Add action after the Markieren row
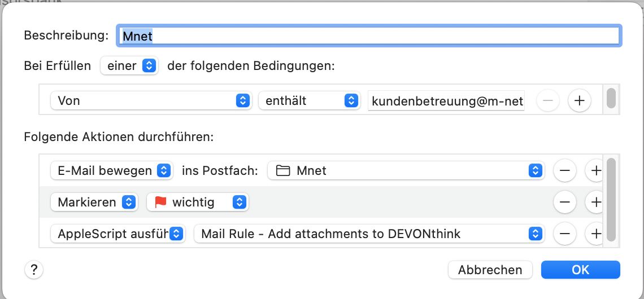 click(x=595, y=202)
